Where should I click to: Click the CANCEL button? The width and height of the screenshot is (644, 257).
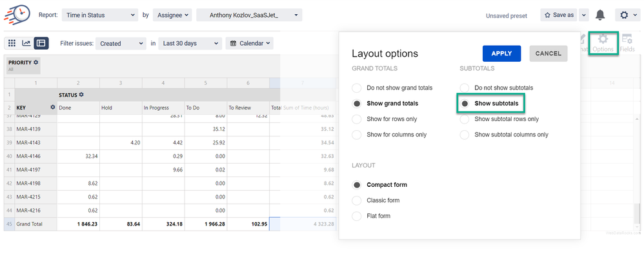click(548, 53)
